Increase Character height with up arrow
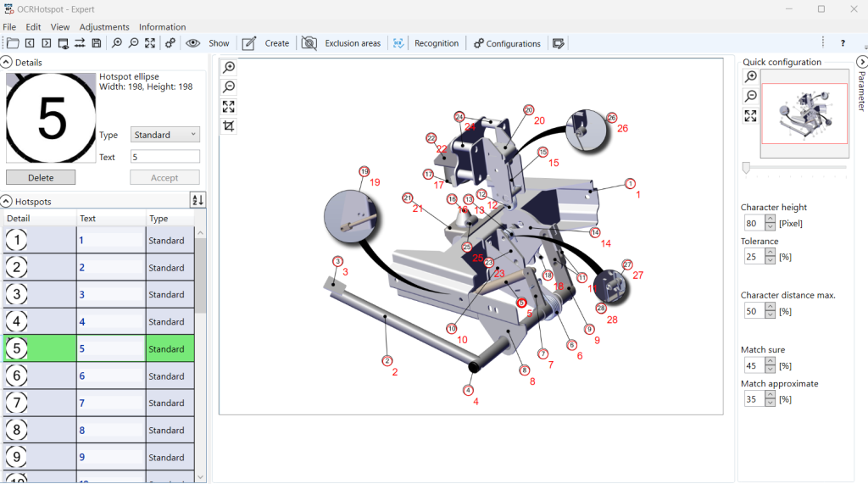Screen dimensions: 868x484 tap(770, 220)
